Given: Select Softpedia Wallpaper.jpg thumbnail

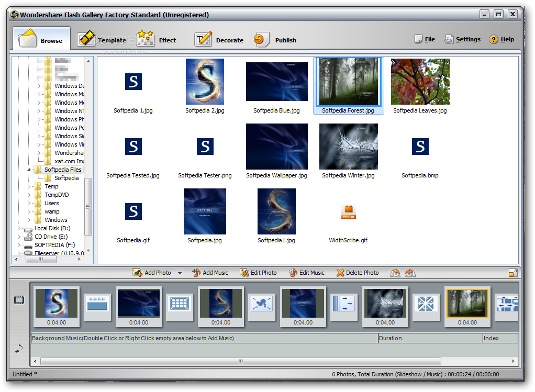Looking at the screenshot, I should pos(277,147).
